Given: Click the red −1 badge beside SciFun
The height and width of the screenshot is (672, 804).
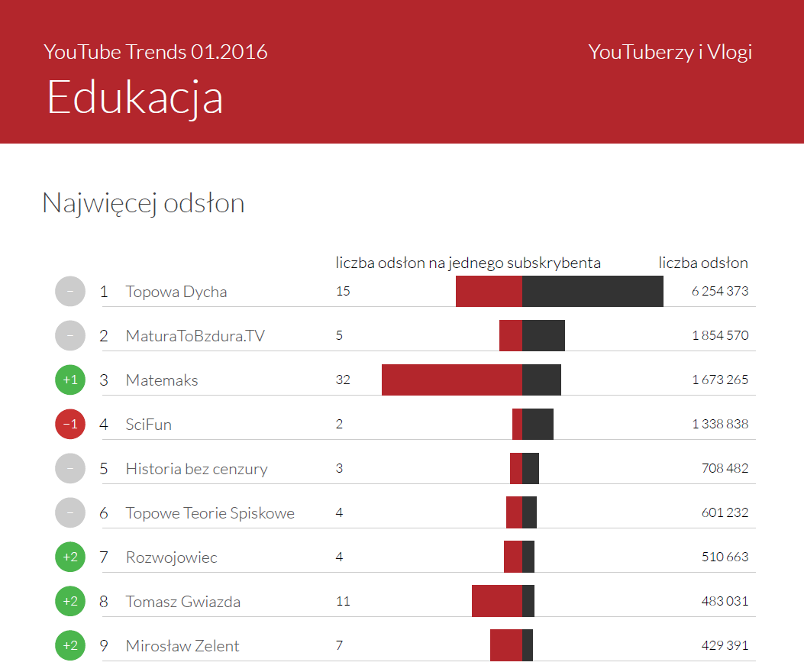Looking at the screenshot, I should 70,424.
